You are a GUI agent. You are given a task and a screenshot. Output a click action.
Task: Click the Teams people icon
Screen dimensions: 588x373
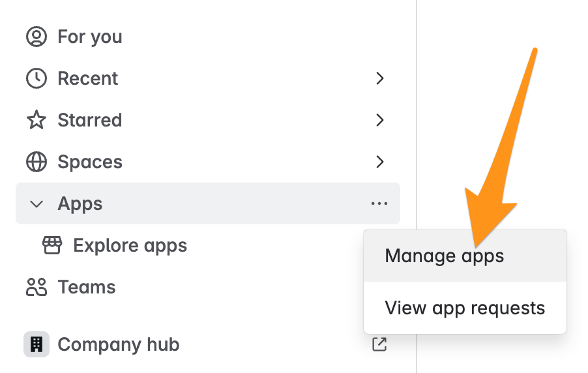tap(37, 287)
